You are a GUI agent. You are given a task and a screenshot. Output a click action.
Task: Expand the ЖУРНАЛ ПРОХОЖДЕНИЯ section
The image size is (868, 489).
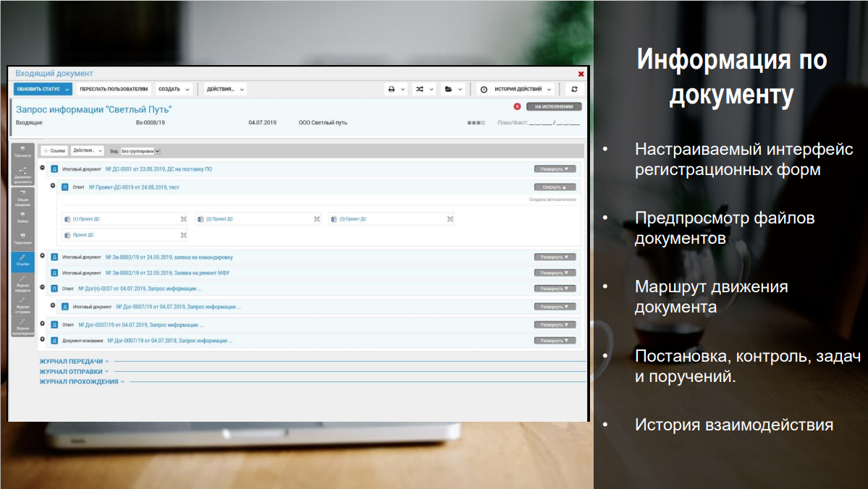coord(81,382)
